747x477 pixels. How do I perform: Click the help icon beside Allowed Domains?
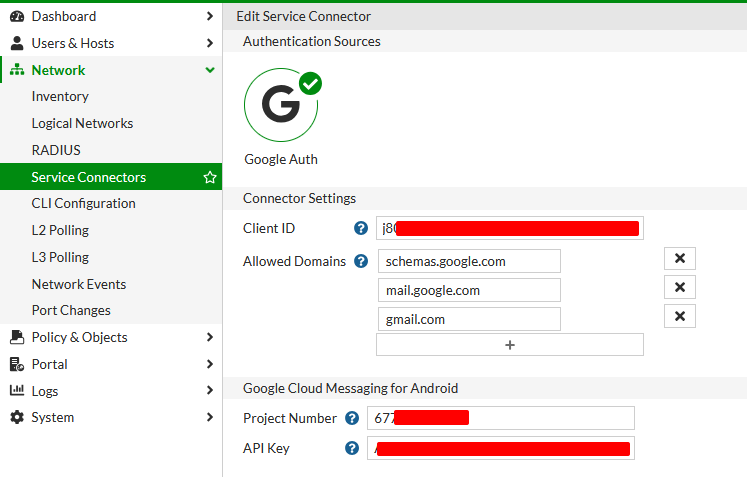click(x=361, y=261)
